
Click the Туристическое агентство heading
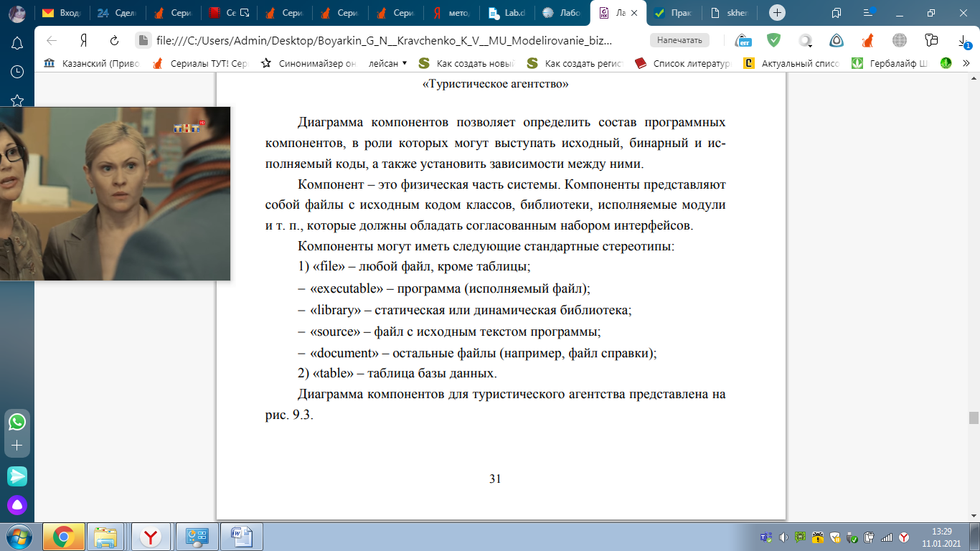pyautogui.click(x=495, y=85)
